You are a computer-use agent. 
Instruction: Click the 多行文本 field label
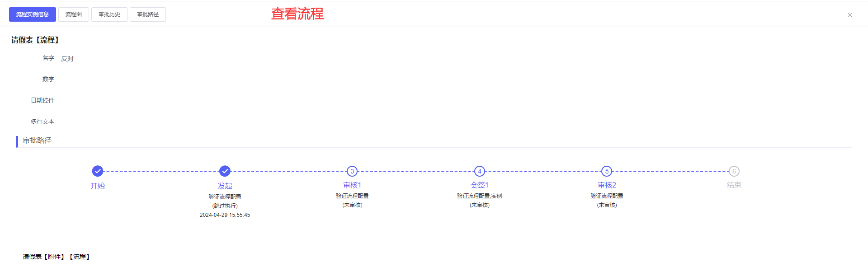click(42, 122)
